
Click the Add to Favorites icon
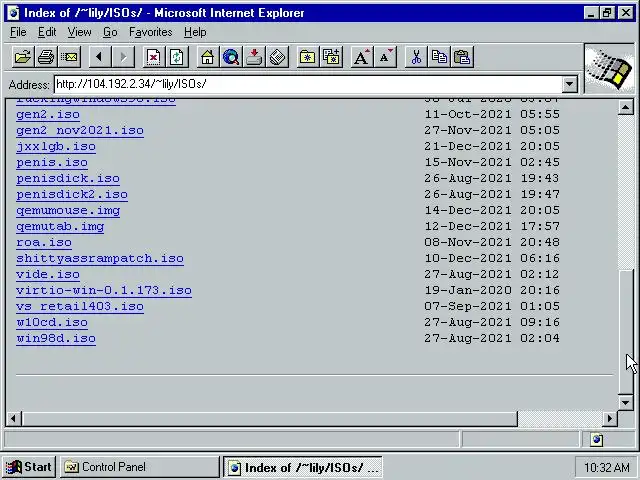coord(331,57)
